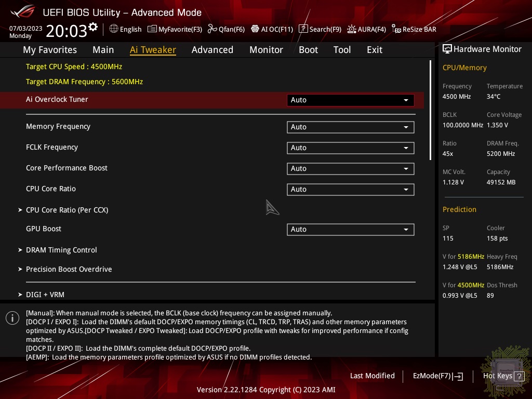Open the Ai Overclock Tuner dropdown
The height and width of the screenshot is (399, 532).
click(350, 100)
